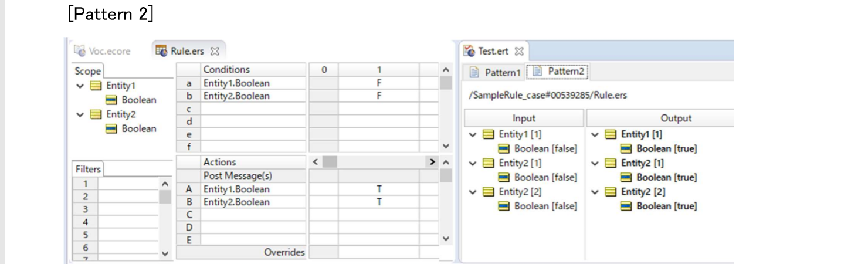Click column 1 header in conditions table
Image resolution: width=868 pixels, height=264 pixels.
(x=379, y=70)
